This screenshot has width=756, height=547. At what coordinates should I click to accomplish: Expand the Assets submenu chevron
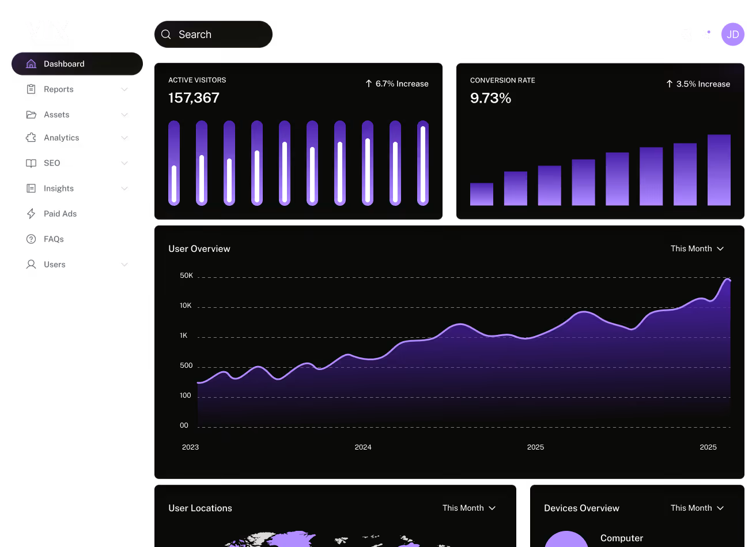pos(124,115)
